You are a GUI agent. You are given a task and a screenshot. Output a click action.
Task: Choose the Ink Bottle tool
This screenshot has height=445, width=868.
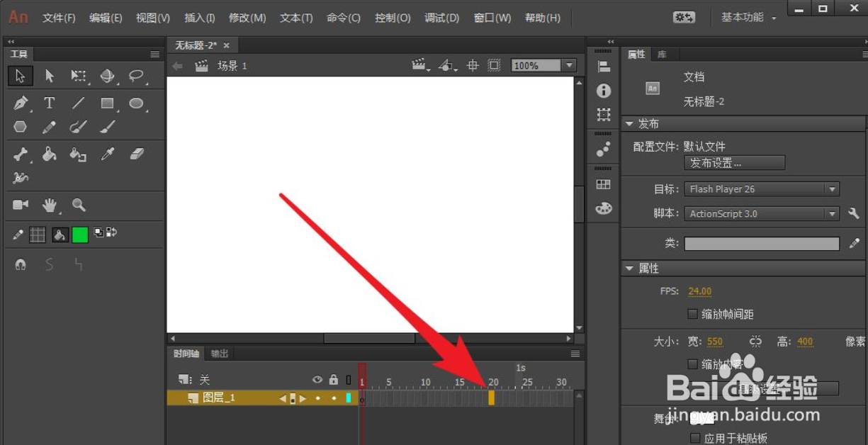pos(78,154)
